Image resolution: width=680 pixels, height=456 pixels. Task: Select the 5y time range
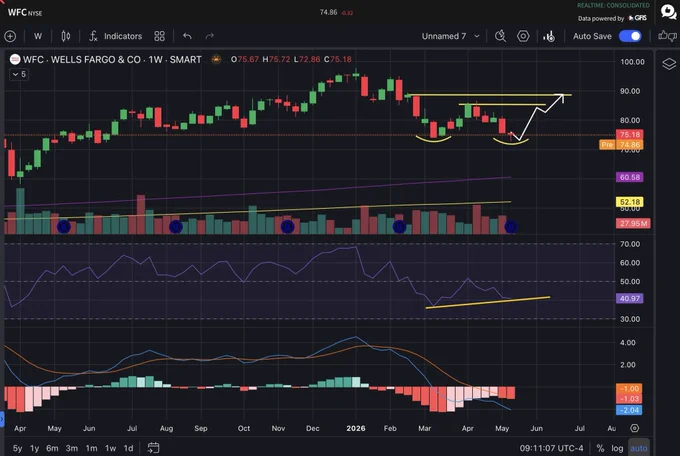click(17, 448)
